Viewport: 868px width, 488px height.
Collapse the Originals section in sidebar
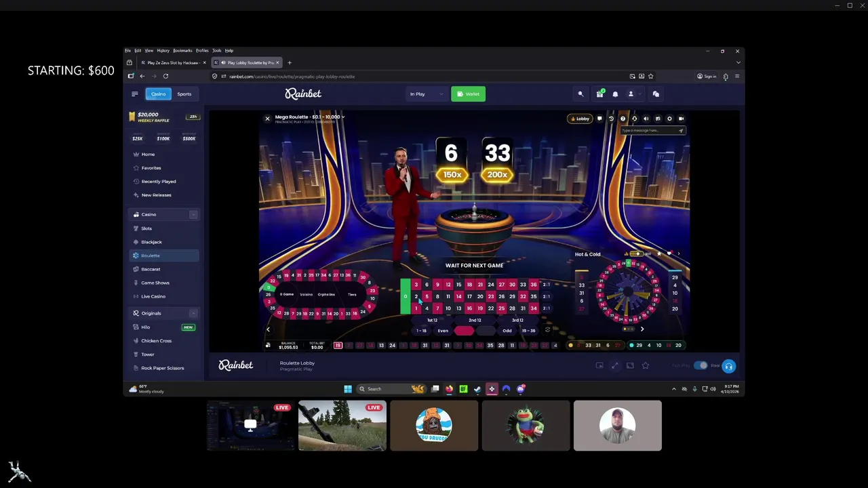[193, 313]
